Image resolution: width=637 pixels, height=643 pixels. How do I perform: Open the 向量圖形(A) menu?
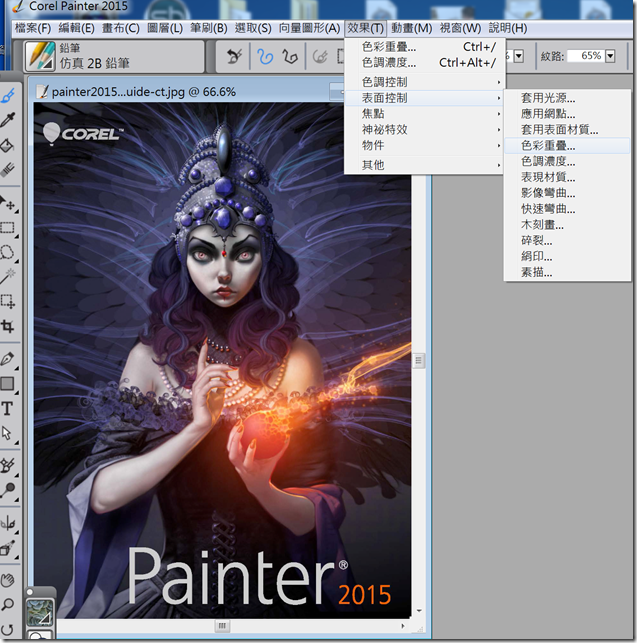309,28
